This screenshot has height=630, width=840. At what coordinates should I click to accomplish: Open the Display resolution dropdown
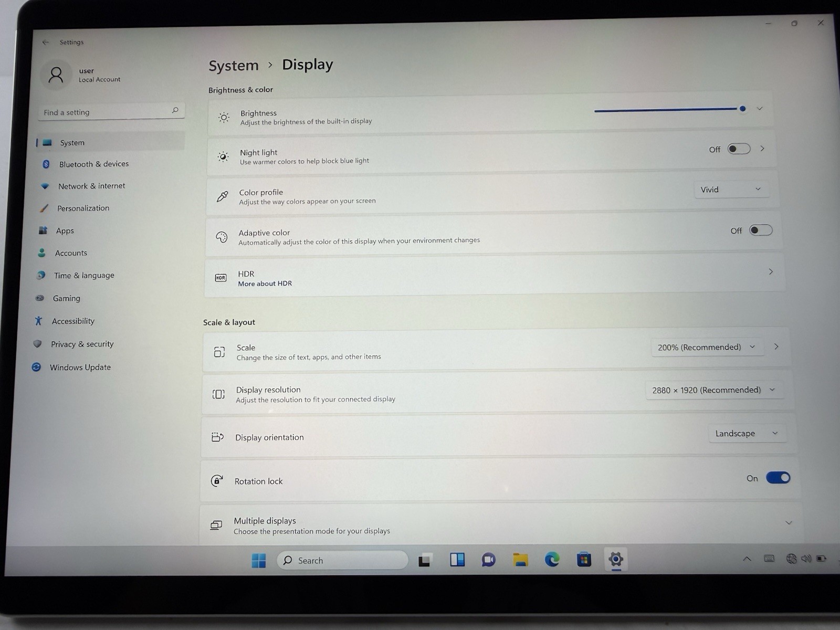click(x=714, y=390)
